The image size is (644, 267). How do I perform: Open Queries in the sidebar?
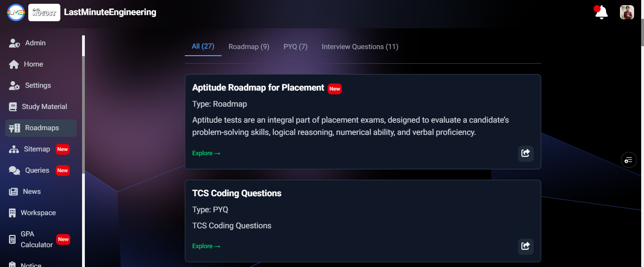click(x=37, y=170)
